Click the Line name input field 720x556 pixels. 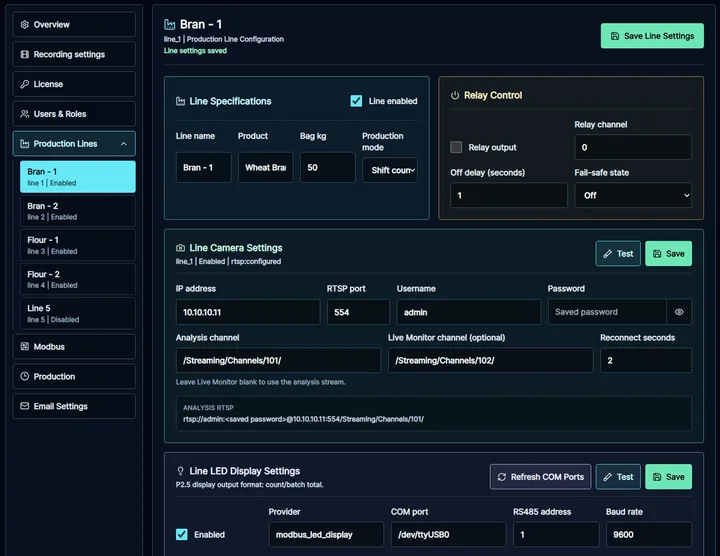[203, 168]
